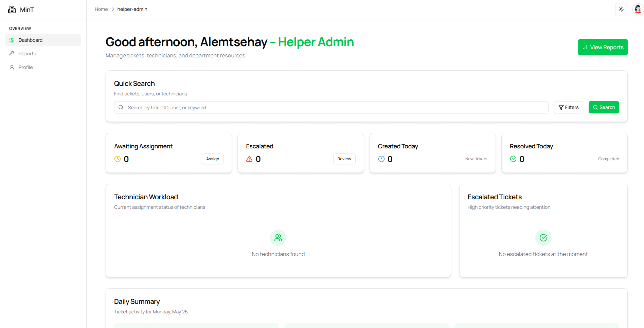Image resolution: width=644 pixels, height=328 pixels.
Task: Click the blue info icon on Created Today card
Action: tap(381, 159)
